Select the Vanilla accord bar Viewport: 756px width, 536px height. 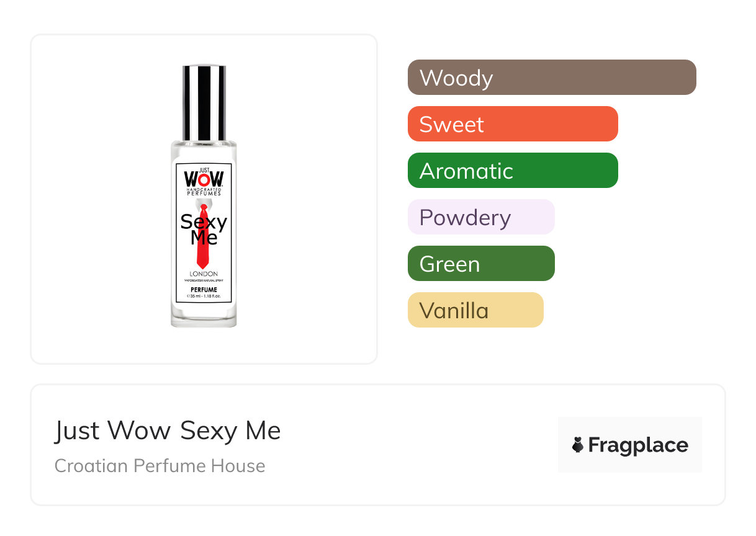click(475, 310)
